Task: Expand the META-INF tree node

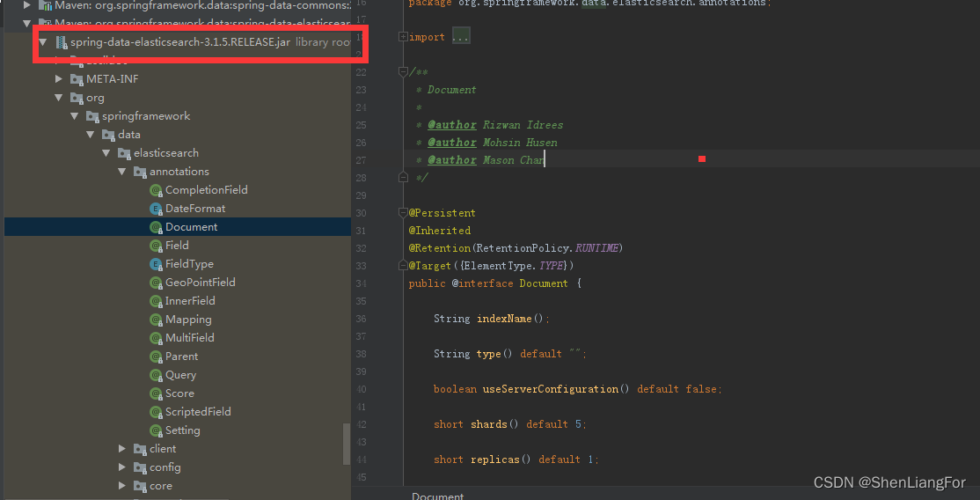Action: [x=59, y=79]
